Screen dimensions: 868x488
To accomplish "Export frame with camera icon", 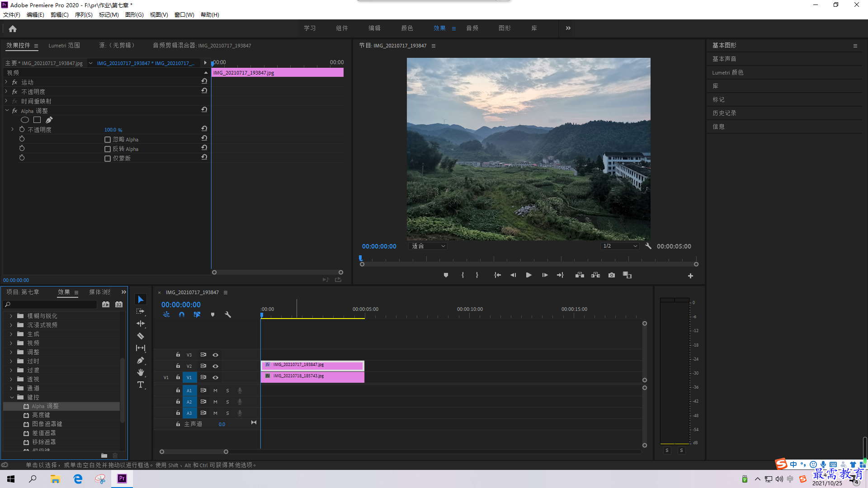I will coord(612,275).
